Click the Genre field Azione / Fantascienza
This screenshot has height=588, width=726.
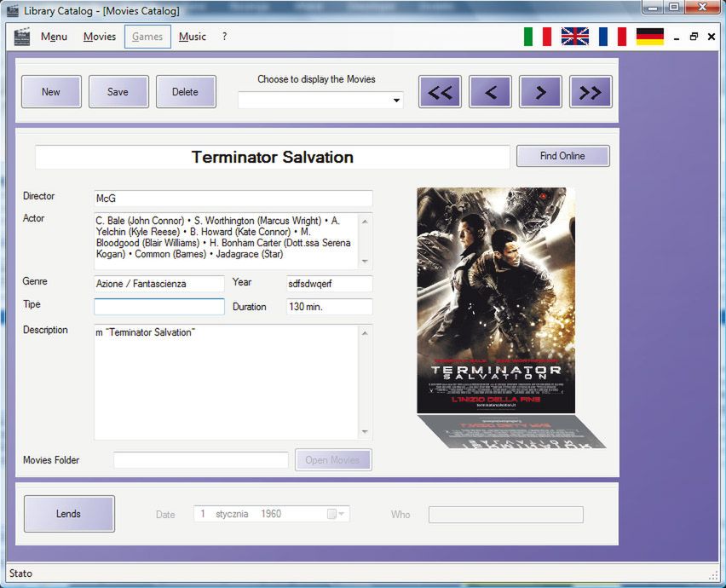(x=159, y=284)
